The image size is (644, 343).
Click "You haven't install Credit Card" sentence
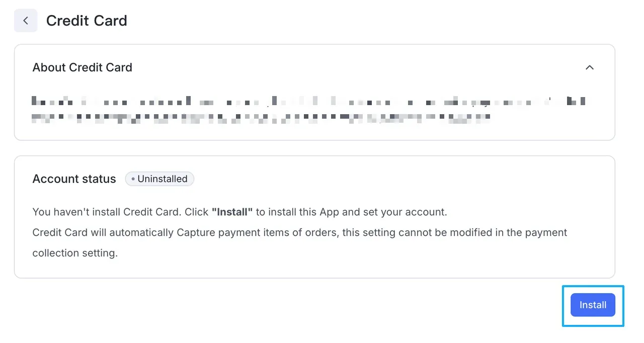pyautogui.click(x=106, y=212)
